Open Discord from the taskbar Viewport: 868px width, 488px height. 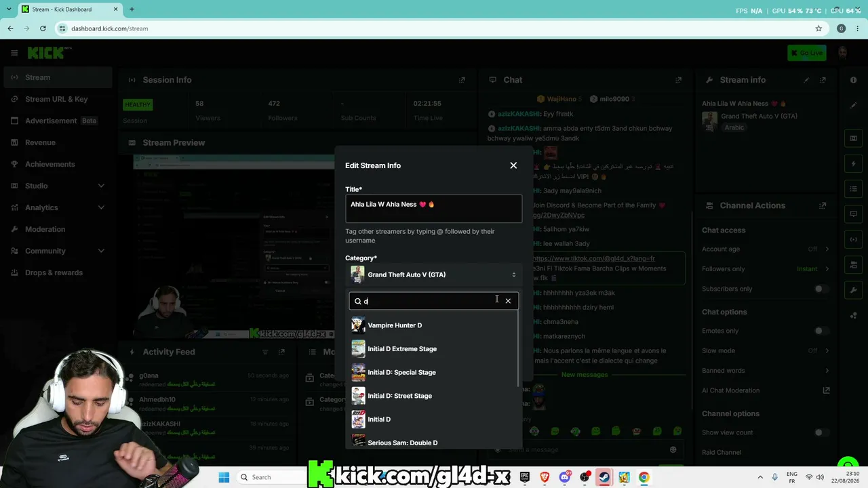564,477
